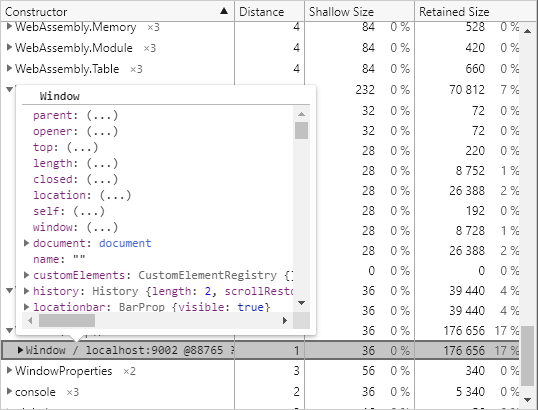The image size is (538, 410).
Task: Expand the WebAssembly.Module row
Action: pyautogui.click(x=9, y=48)
